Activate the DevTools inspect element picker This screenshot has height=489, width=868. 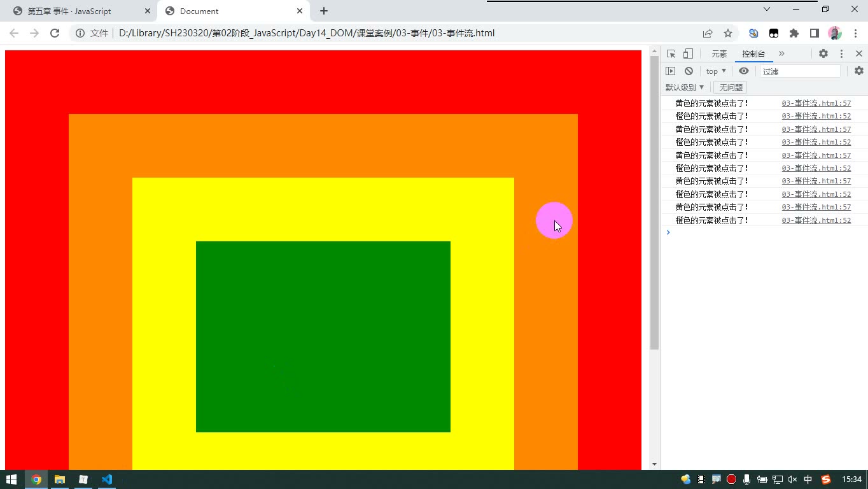click(671, 54)
